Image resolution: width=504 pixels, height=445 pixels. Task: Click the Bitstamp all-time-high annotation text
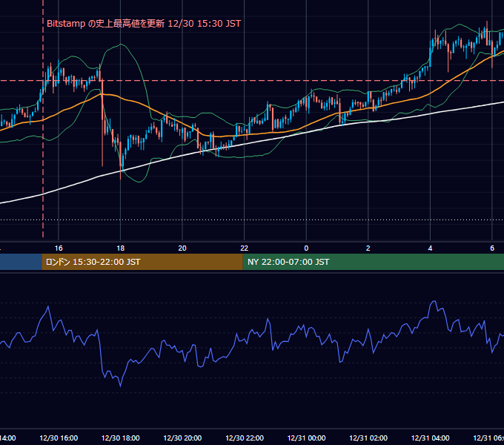point(144,24)
